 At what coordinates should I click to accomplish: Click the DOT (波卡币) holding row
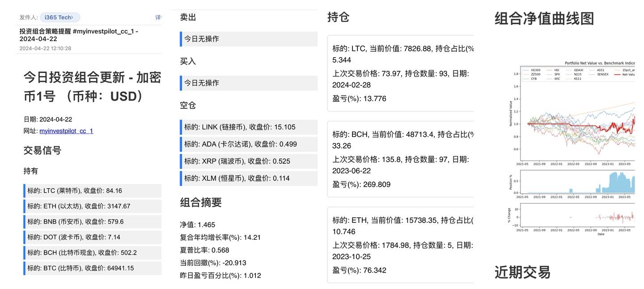[x=92, y=237]
